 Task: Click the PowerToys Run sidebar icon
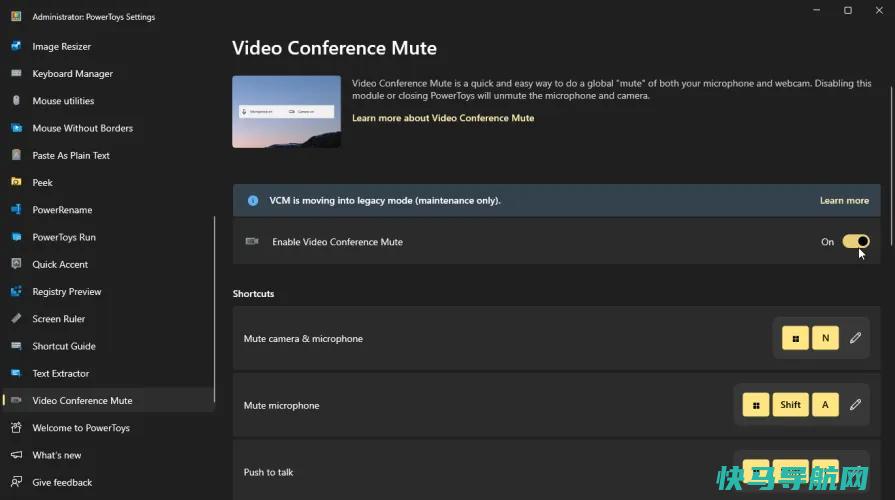pos(16,237)
